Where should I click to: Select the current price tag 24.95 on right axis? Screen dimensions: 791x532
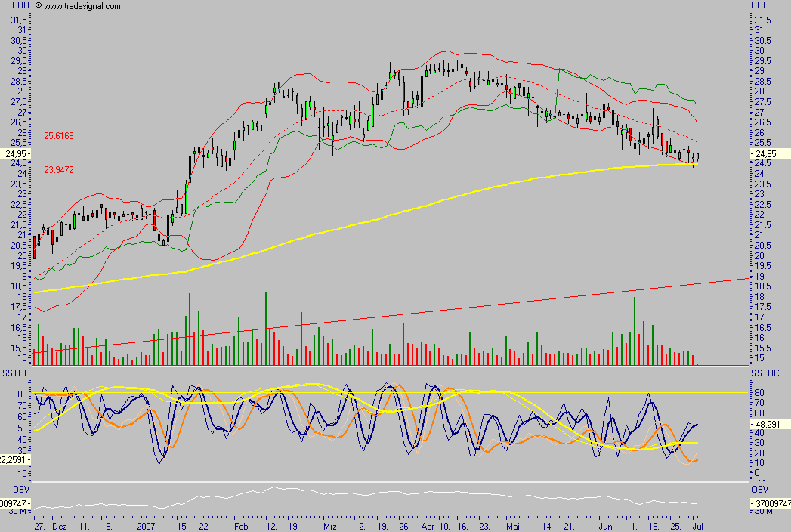[x=767, y=153]
